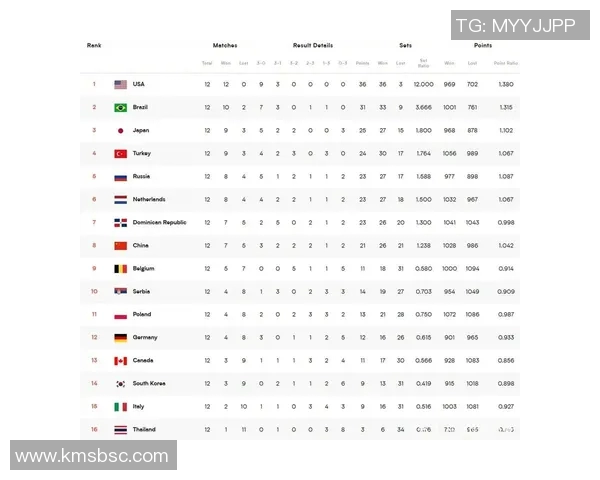The height and width of the screenshot is (480, 600).
Task: Click the TG: MYYJJPP banner
Action: click(x=515, y=26)
